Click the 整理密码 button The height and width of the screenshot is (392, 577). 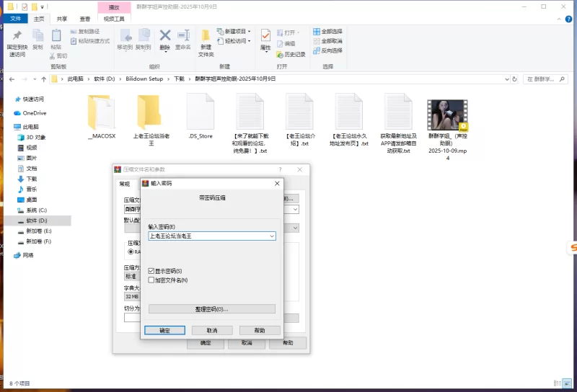212,309
